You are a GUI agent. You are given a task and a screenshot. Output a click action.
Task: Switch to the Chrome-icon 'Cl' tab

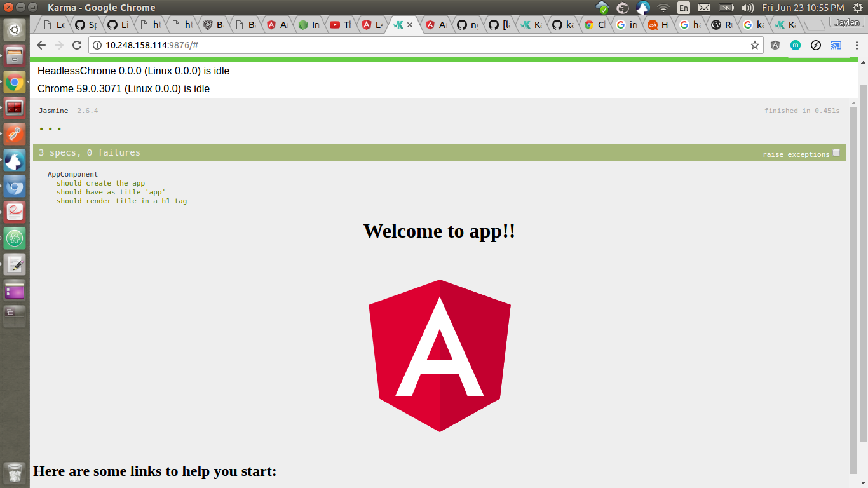tap(595, 25)
